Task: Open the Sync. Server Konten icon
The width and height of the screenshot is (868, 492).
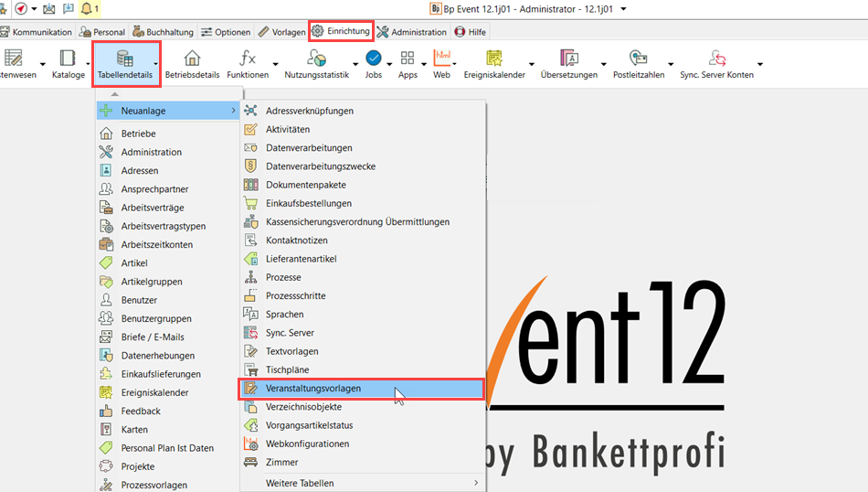Action: 716,60
